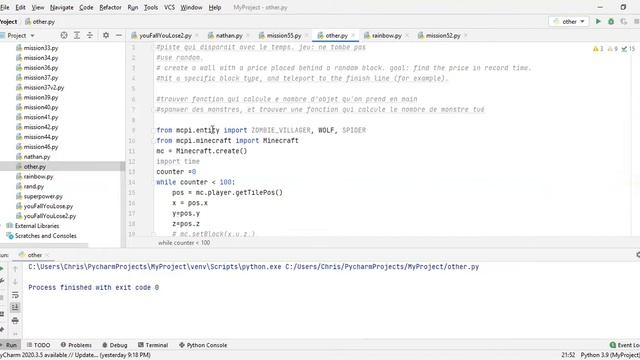Open the Edit menu
Screen dimensions: 640x360
click(x=20, y=7)
